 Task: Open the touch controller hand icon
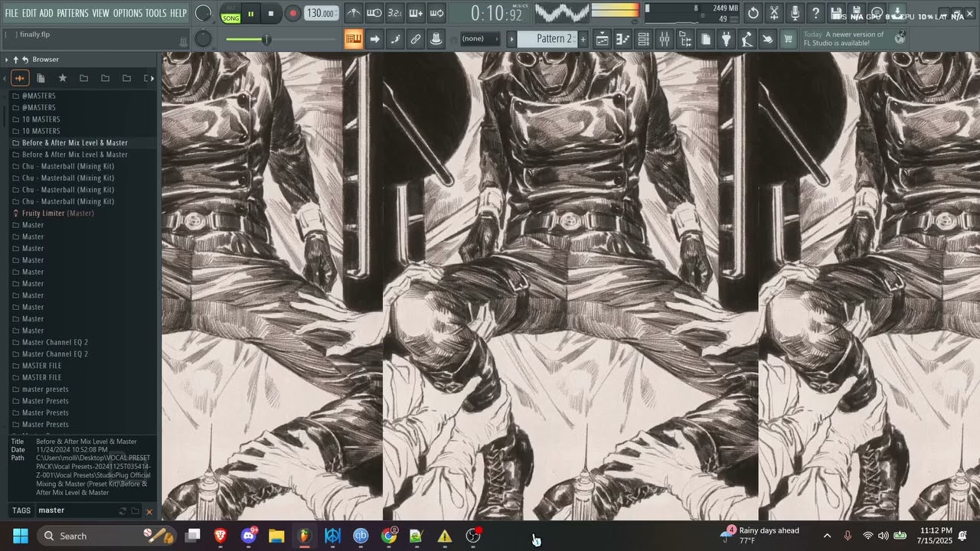(767, 39)
